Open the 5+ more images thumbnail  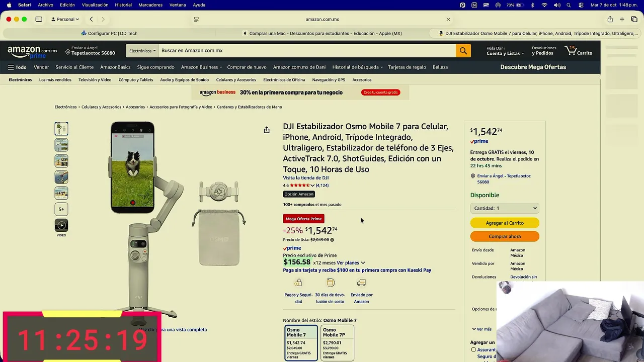click(x=61, y=209)
